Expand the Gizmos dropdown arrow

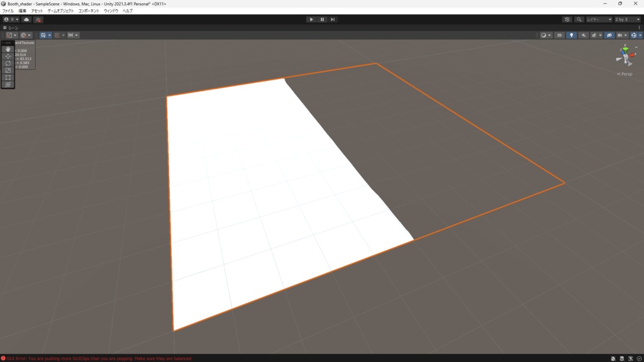(640, 35)
